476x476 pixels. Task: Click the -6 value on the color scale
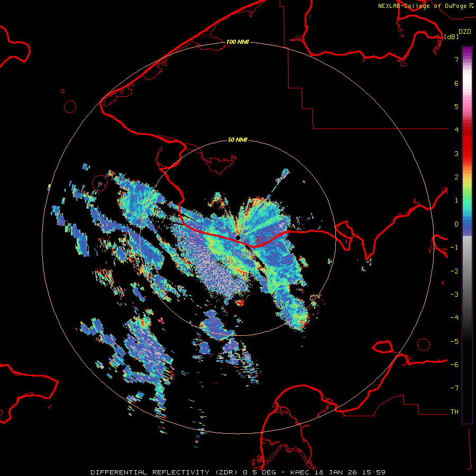[454, 365]
